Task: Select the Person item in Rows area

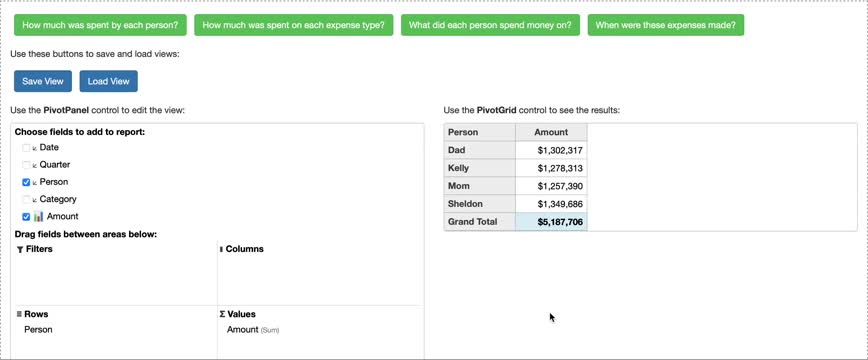Action: 38,330
